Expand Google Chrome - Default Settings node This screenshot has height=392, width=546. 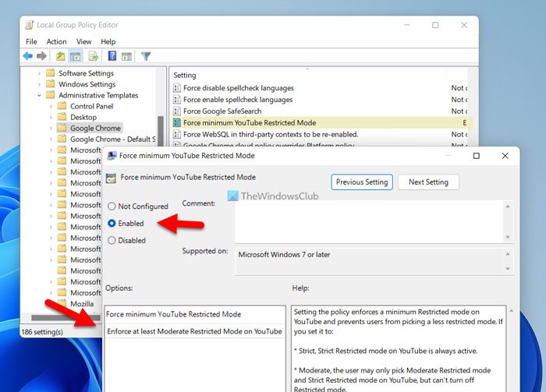51,139
